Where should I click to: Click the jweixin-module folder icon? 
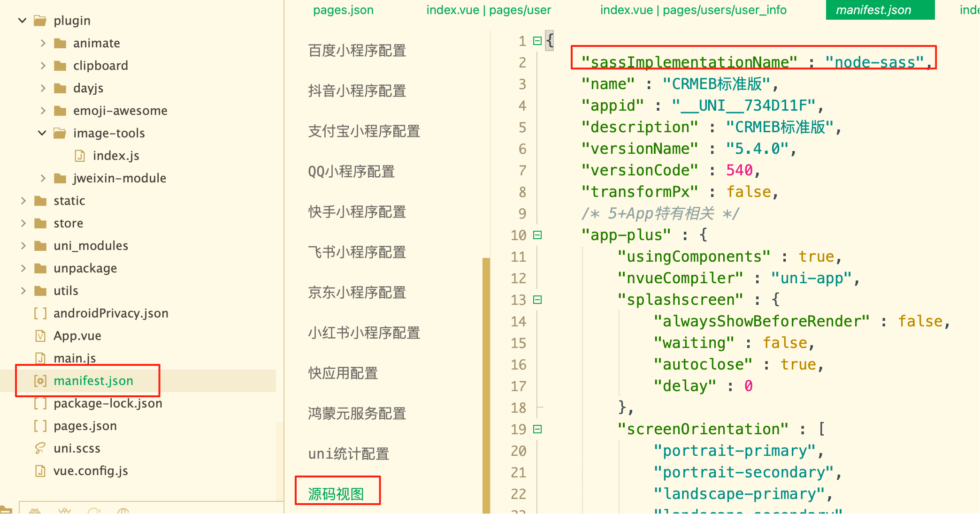coord(60,178)
